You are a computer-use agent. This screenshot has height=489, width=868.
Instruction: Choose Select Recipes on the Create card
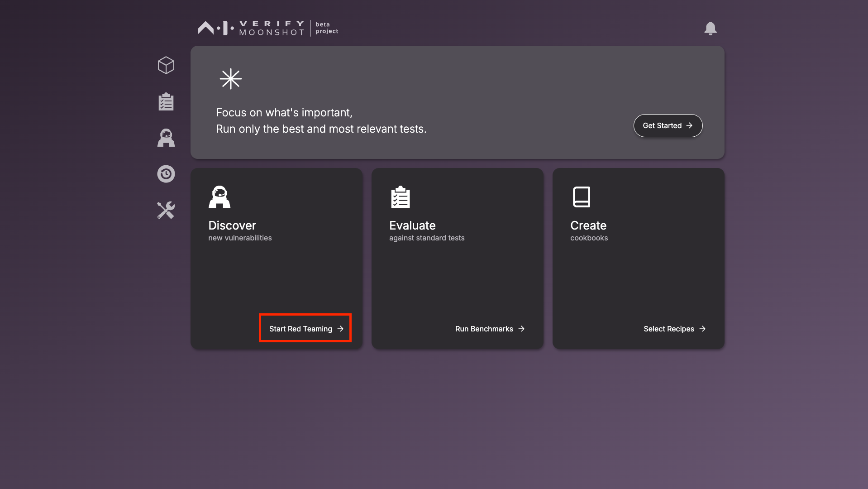[675, 329]
